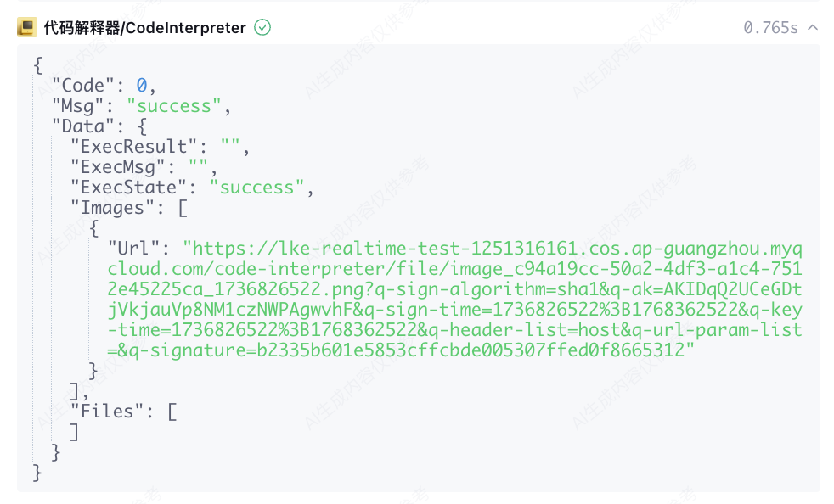Select the blue 0 value of Code
The height and width of the screenshot is (504, 834).
pyautogui.click(x=142, y=85)
